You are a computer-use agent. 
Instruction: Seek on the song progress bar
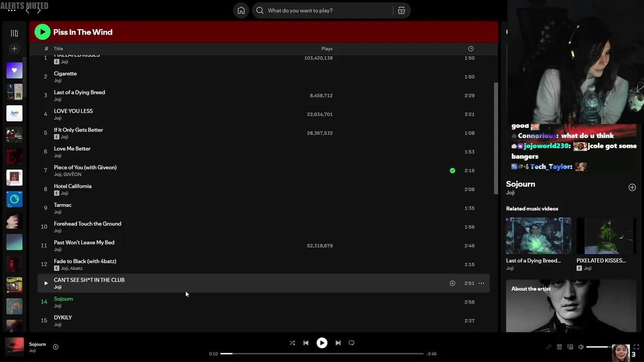click(322, 353)
